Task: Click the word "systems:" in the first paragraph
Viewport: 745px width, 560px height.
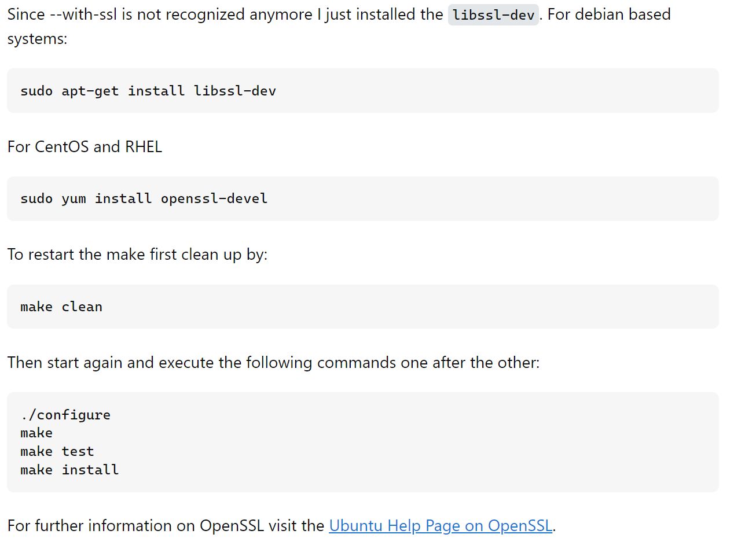Action: click(x=37, y=39)
